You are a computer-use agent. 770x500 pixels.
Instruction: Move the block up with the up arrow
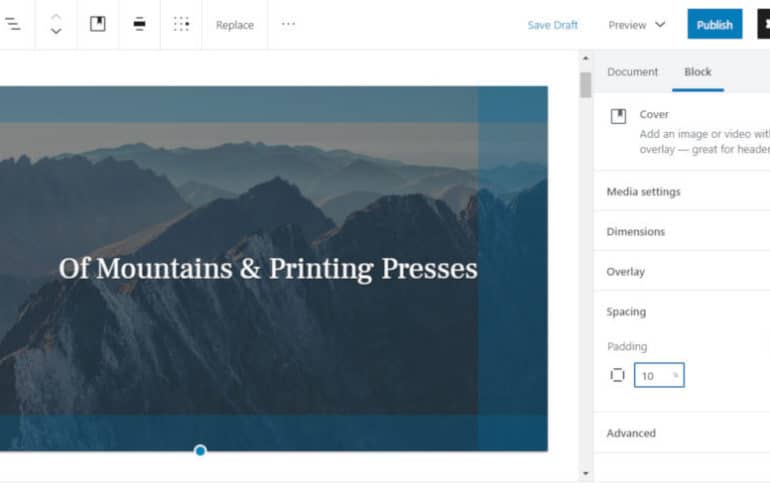click(56, 17)
